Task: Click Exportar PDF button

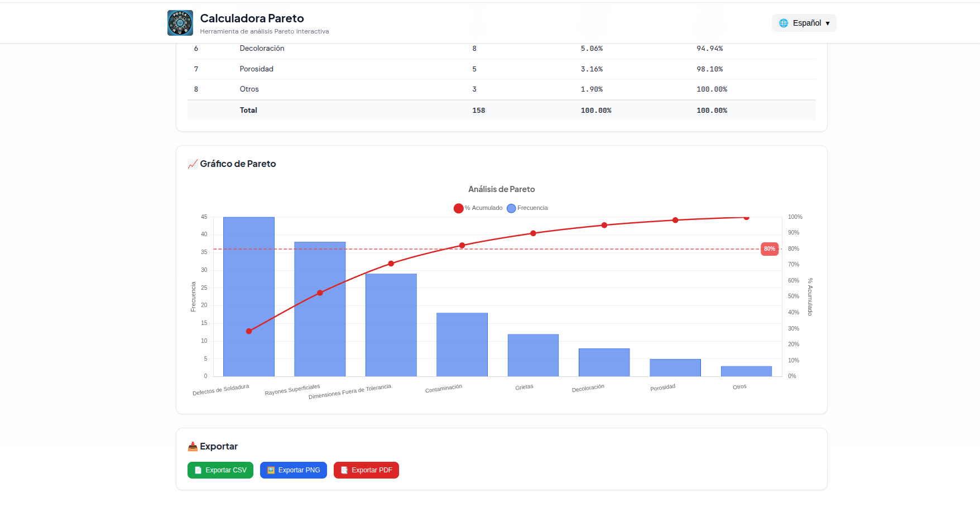Action: click(x=366, y=470)
